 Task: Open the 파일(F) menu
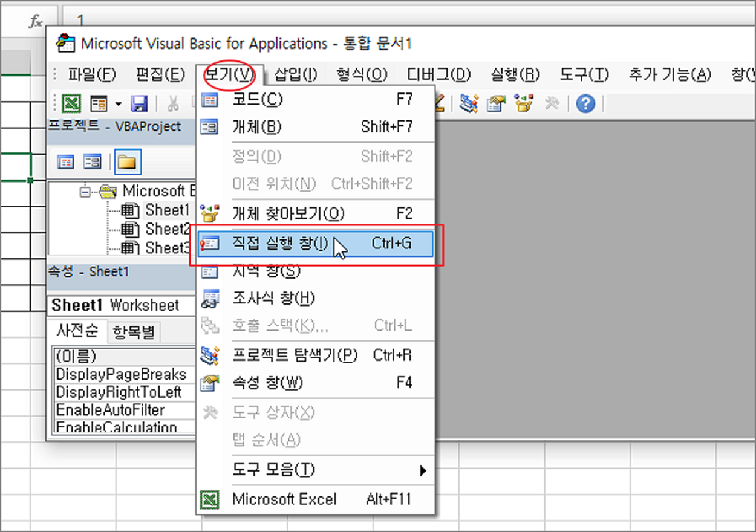(x=91, y=74)
